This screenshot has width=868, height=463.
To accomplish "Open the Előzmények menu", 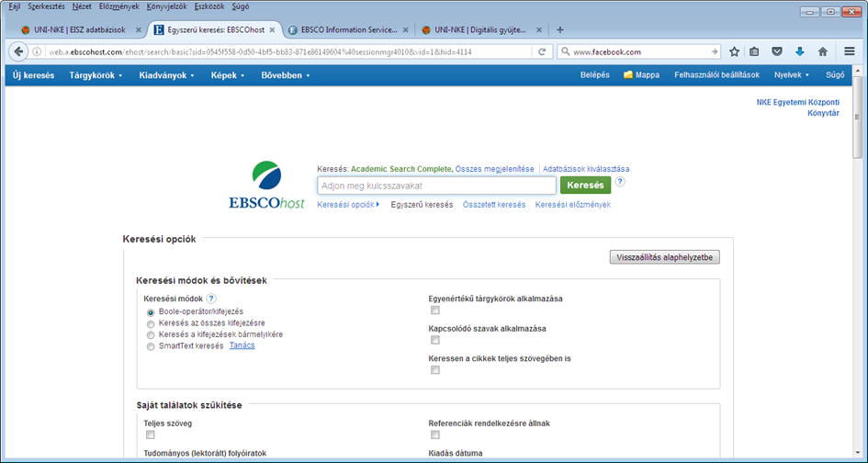I will coord(119,7).
